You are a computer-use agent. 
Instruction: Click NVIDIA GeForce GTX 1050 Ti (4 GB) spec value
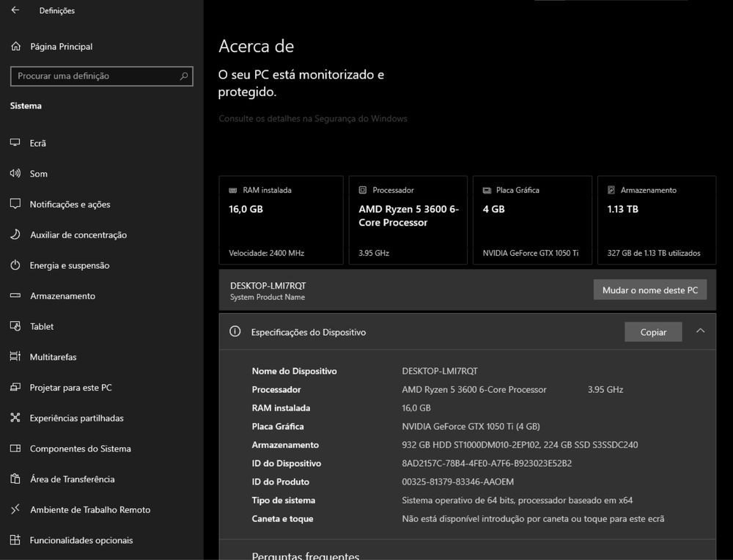click(471, 427)
